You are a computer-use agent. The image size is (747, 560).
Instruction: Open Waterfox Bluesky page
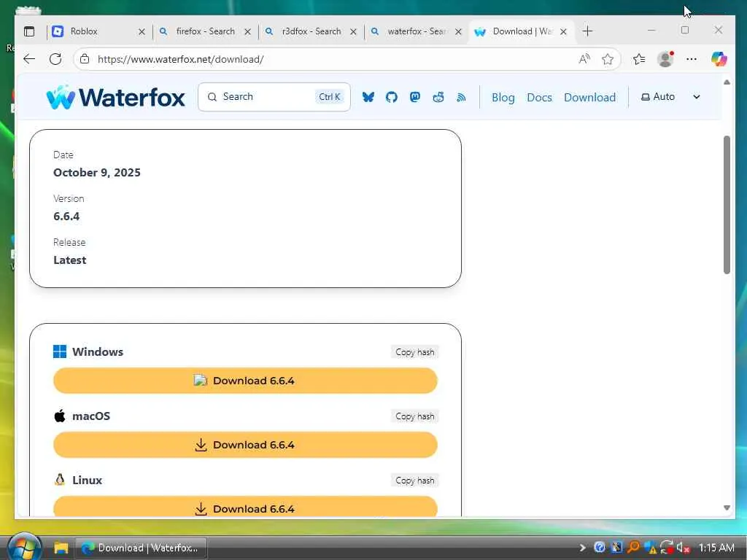368,97
